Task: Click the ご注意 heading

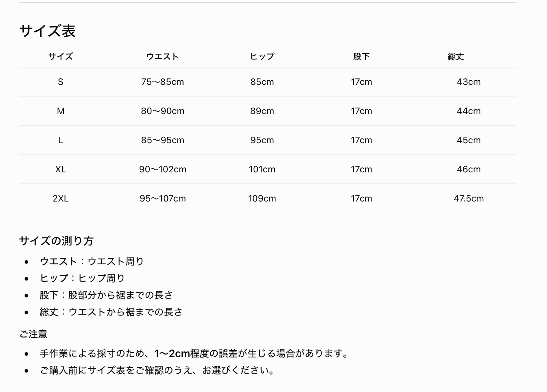Action: [x=33, y=334]
